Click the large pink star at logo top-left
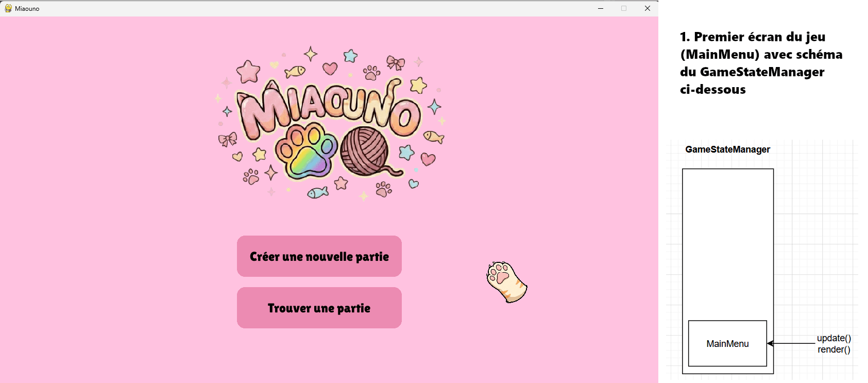The width and height of the screenshot is (868, 383). coord(248,72)
